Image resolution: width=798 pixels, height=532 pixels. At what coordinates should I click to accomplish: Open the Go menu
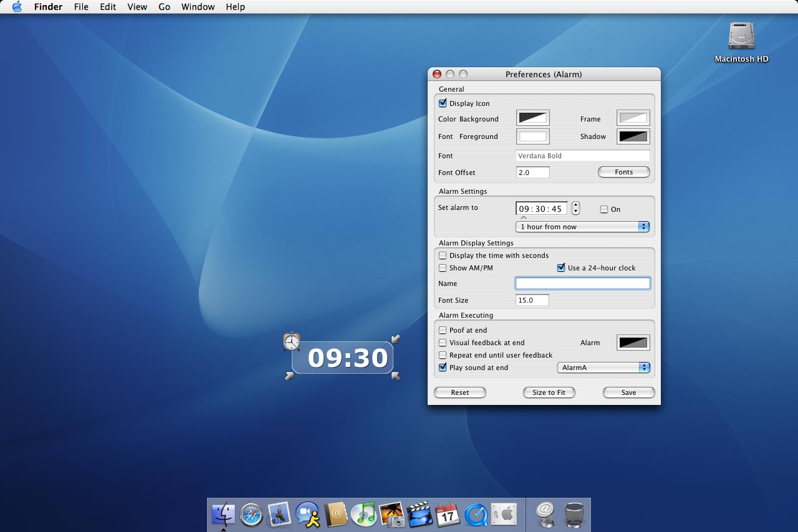(165, 7)
